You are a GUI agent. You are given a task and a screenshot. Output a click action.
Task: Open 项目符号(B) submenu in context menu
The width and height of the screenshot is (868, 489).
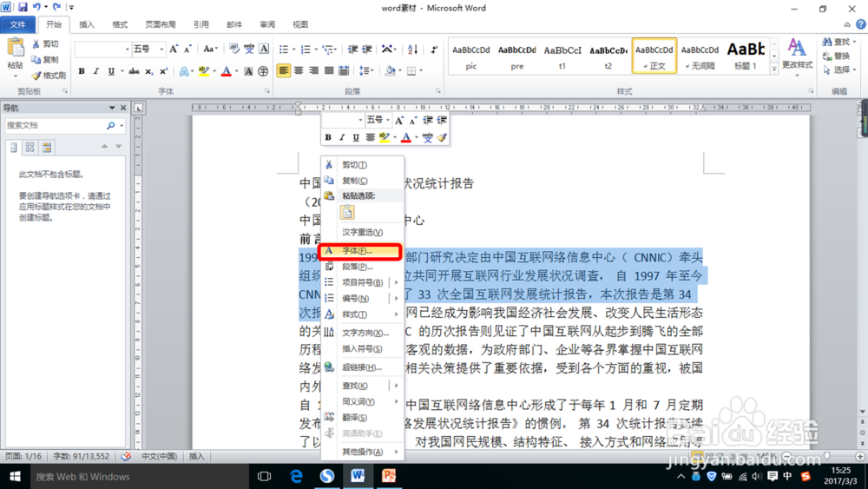tap(363, 282)
